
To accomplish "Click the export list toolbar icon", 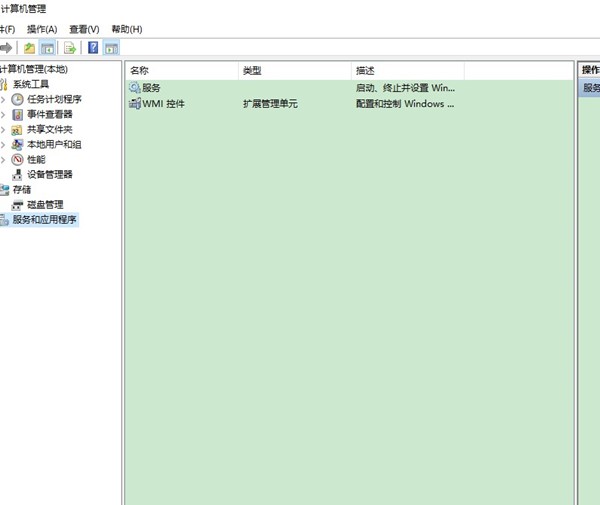I will (70, 47).
